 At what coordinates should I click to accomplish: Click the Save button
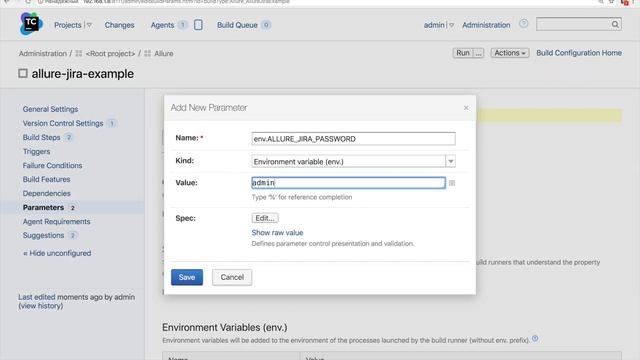(x=187, y=277)
